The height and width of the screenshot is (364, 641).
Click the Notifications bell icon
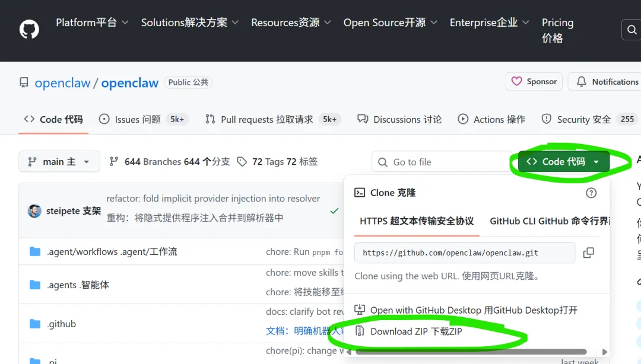click(x=581, y=82)
